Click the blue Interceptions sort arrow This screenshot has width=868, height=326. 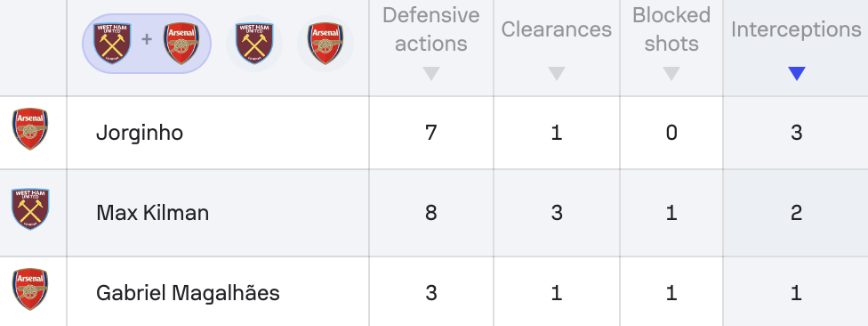click(x=796, y=73)
